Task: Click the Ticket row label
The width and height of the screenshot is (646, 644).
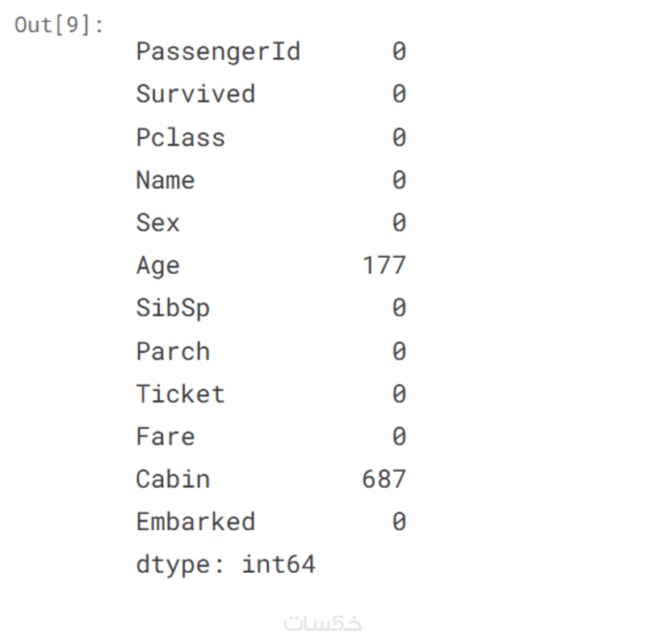Action: pos(180,394)
